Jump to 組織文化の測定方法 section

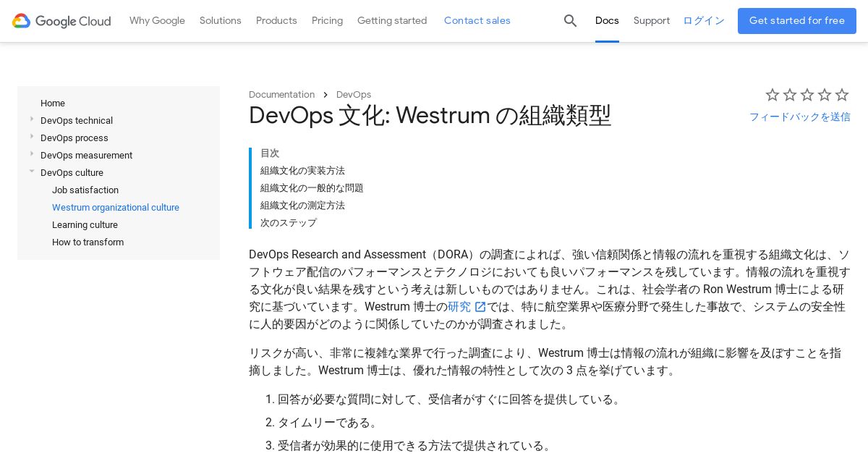302,206
